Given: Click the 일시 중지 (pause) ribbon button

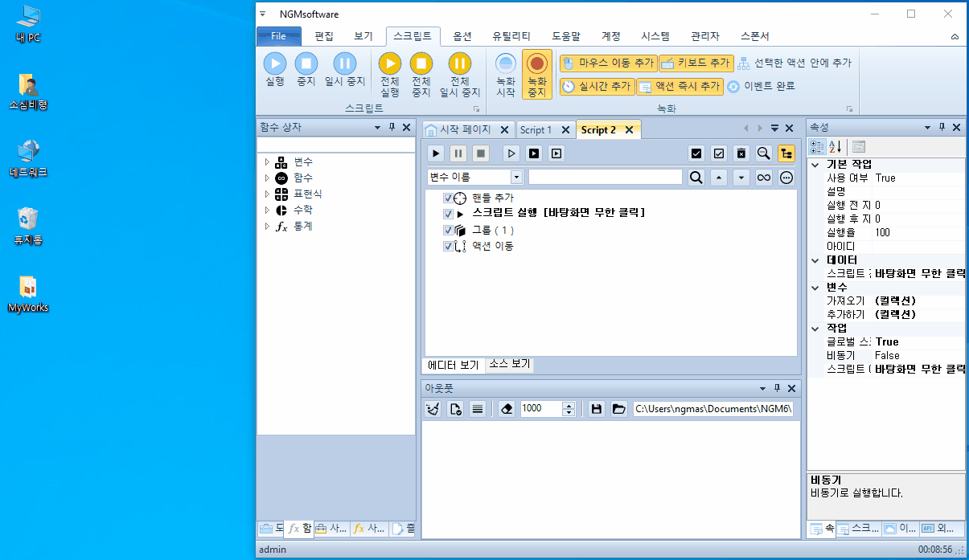Looking at the screenshot, I should (x=345, y=70).
